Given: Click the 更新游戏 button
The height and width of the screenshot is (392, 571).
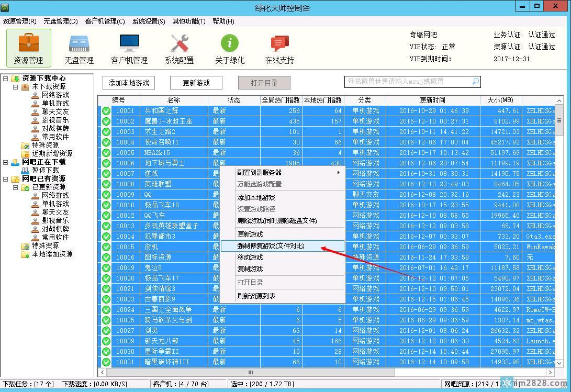Looking at the screenshot, I should coord(196,83).
